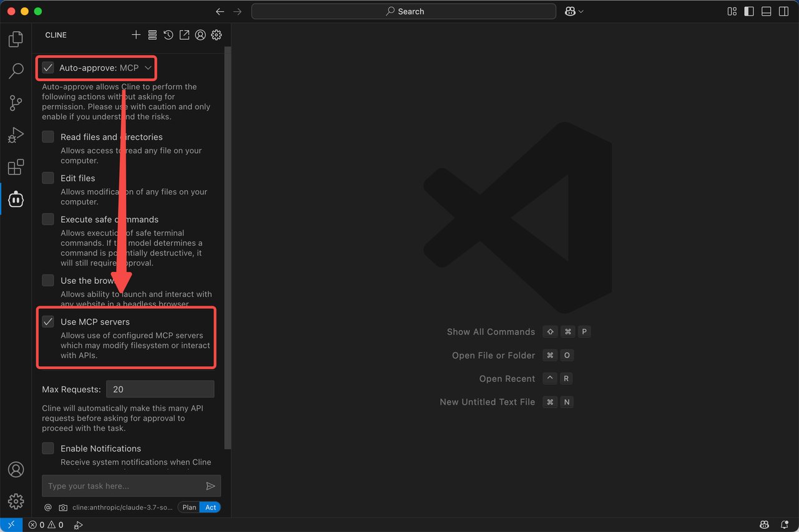Start a new Cline task with plus icon
Viewport: 799px width, 532px height.
(136, 35)
